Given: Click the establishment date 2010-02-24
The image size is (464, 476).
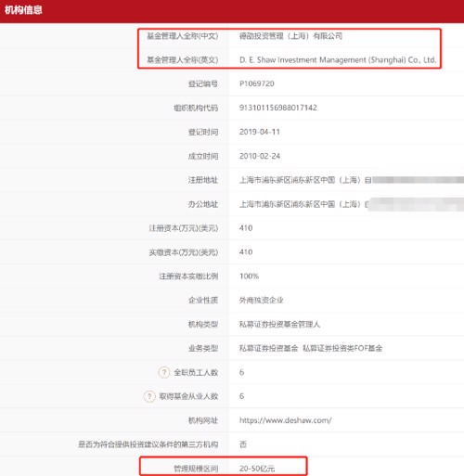Looking at the screenshot, I should point(260,156).
